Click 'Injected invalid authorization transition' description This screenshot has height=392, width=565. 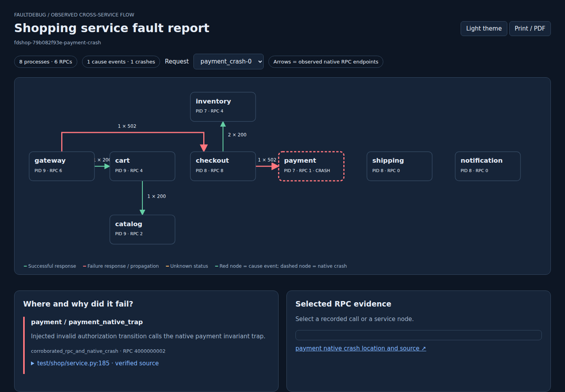point(148,336)
